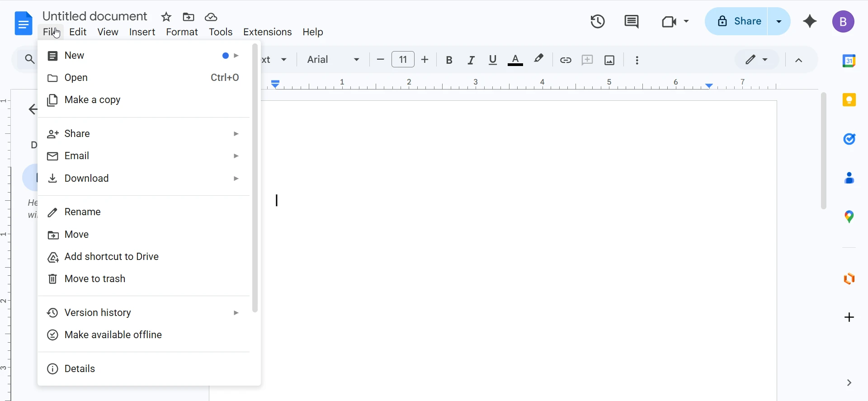Open Google Tasks side panel icon

tap(849, 139)
